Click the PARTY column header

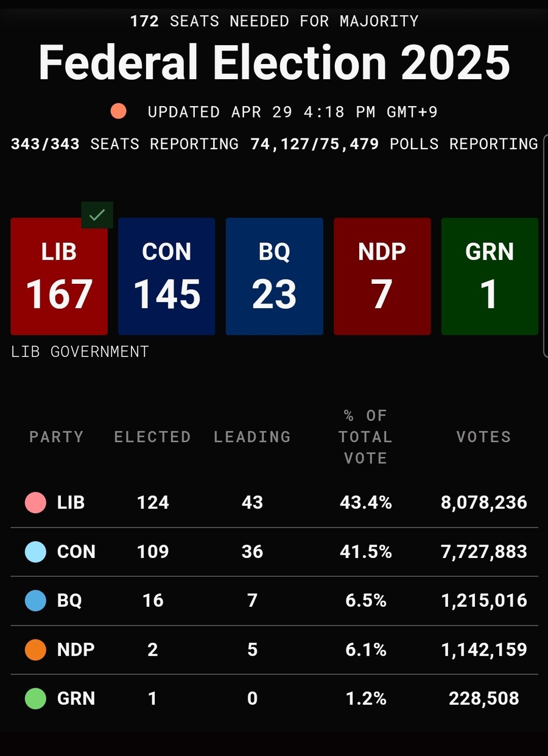coord(56,437)
